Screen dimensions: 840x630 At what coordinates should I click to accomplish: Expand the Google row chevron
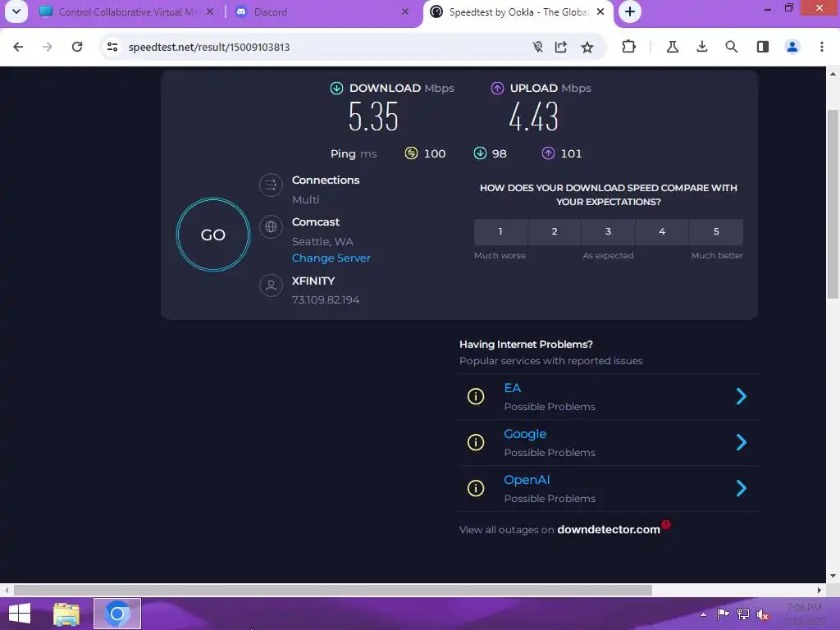[742, 442]
